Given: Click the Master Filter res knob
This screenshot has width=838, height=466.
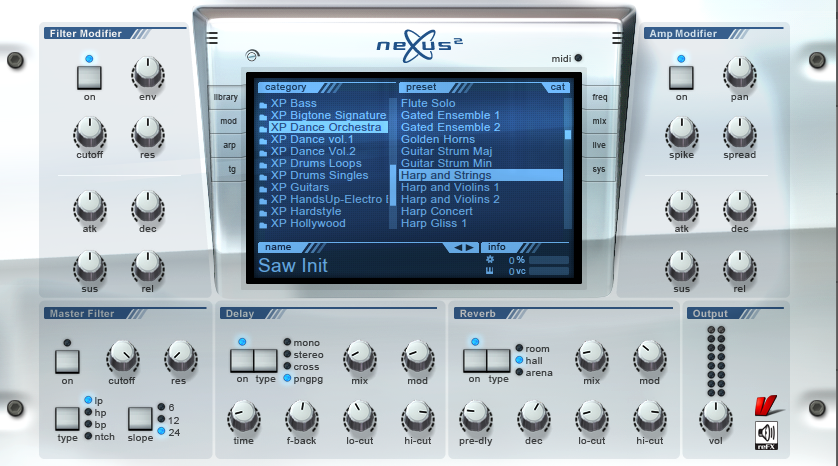Looking at the screenshot, I should [x=180, y=357].
